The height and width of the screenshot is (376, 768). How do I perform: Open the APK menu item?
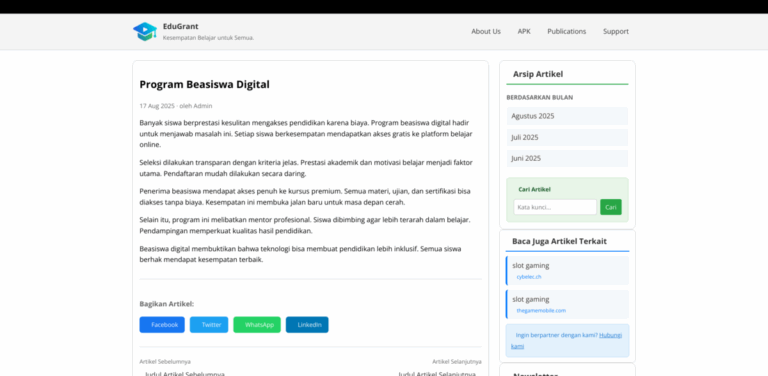coord(524,31)
